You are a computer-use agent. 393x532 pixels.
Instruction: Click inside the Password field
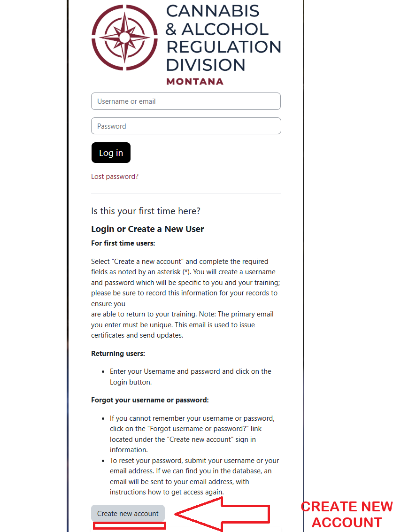click(185, 126)
